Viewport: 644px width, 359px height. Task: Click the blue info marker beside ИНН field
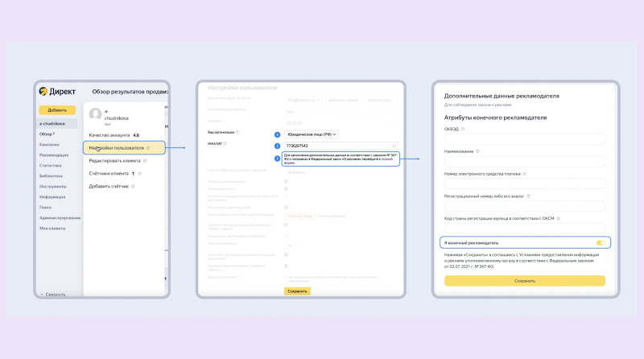click(x=277, y=146)
